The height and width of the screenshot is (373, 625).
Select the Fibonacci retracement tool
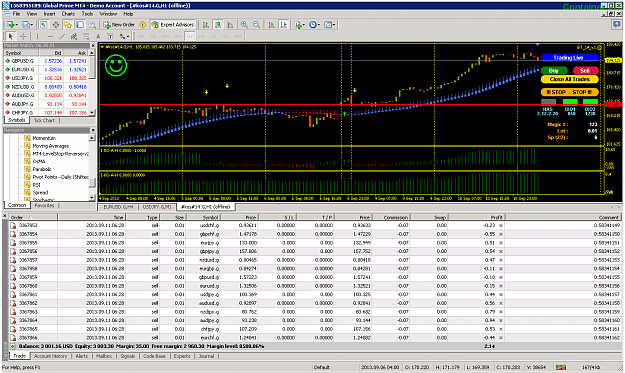[x=86, y=36]
